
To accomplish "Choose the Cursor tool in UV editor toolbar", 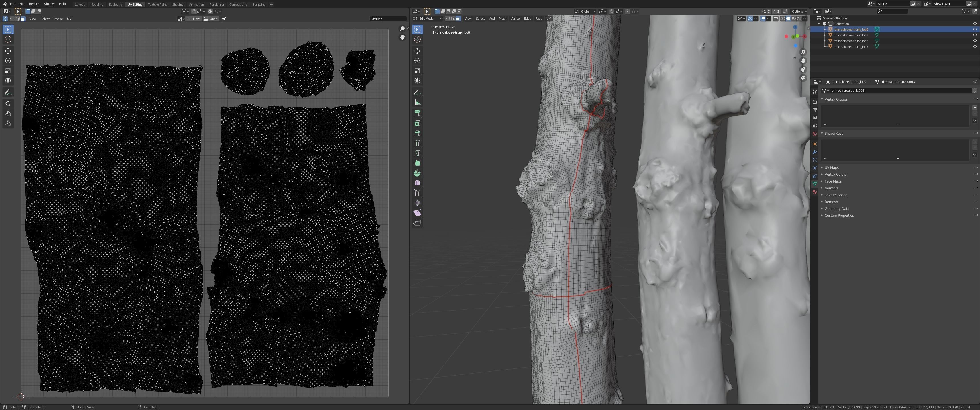I will coord(8,40).
